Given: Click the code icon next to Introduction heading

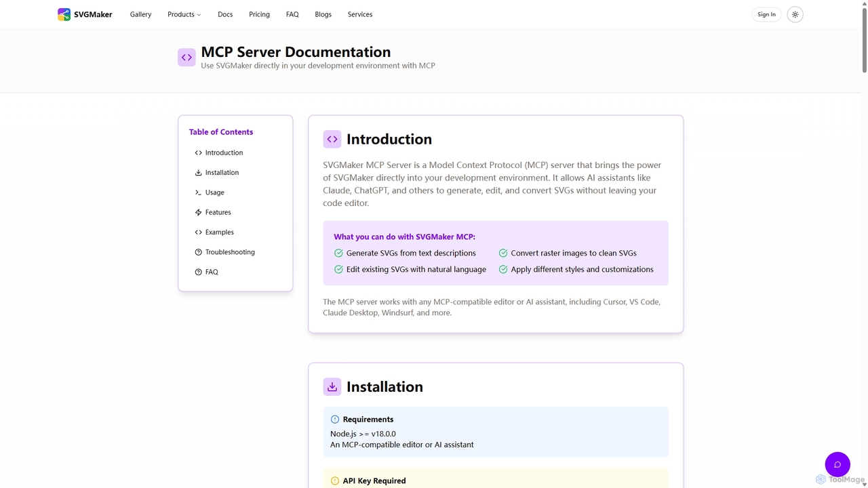Looking at the screenshot, I should (x=332, y=139).
